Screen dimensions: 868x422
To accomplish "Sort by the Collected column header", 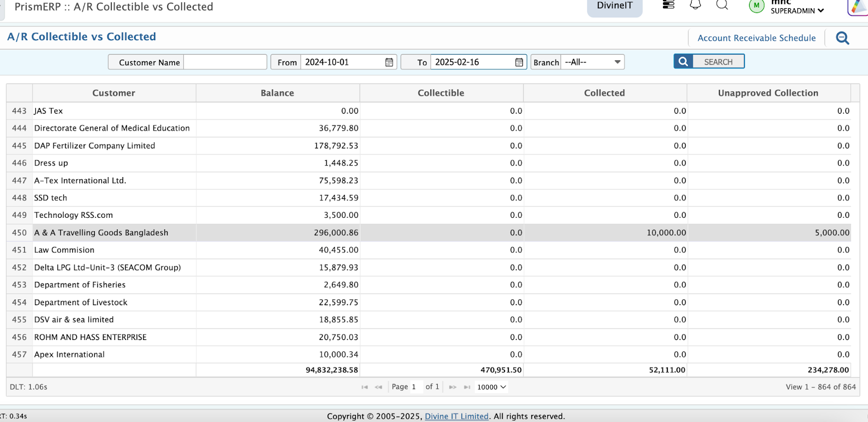I will pyautogui.click(x=605, y=93).
